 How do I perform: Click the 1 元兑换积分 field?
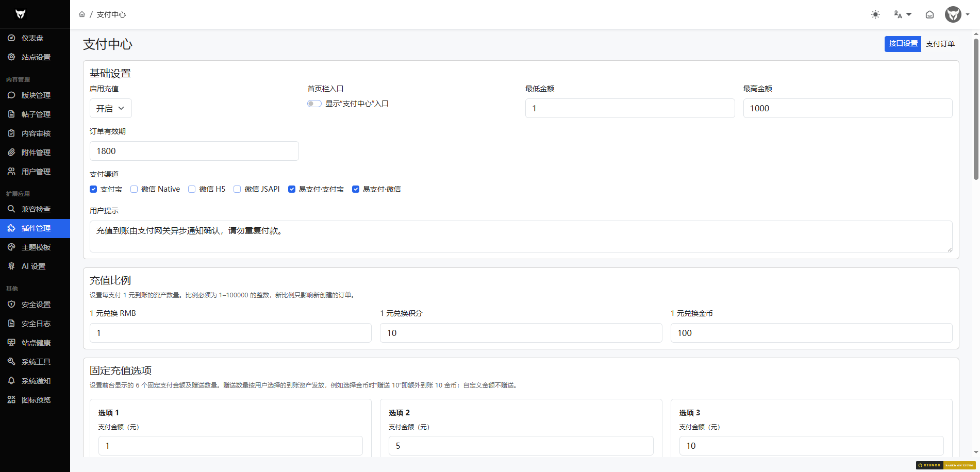(521, 333)
